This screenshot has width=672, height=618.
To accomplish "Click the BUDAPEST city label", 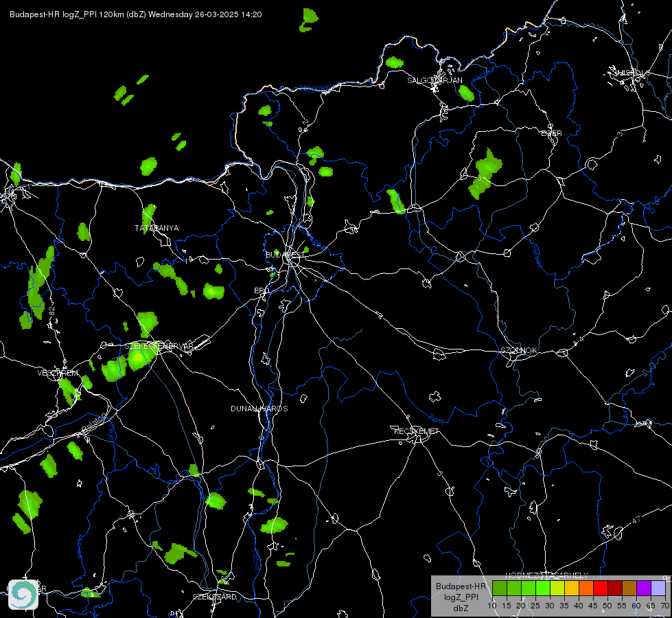I will coord(285,255).
